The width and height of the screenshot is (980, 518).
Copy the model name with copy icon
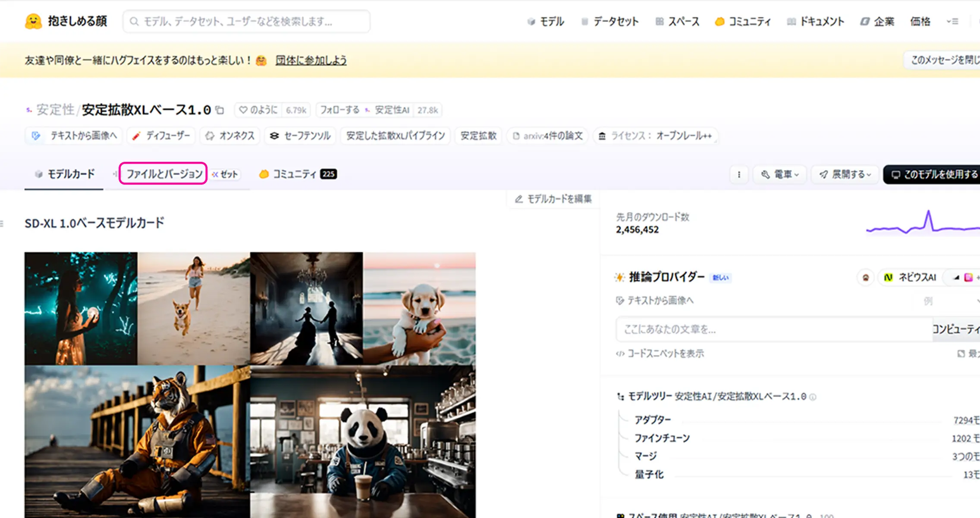pos(220,110)
